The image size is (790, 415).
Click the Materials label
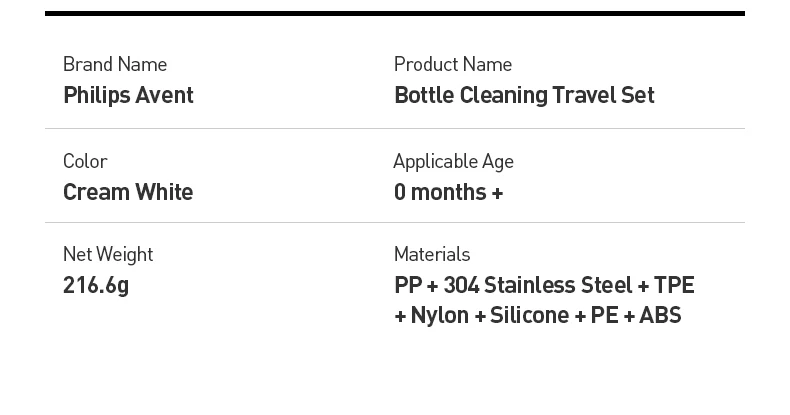click(432, 254)
